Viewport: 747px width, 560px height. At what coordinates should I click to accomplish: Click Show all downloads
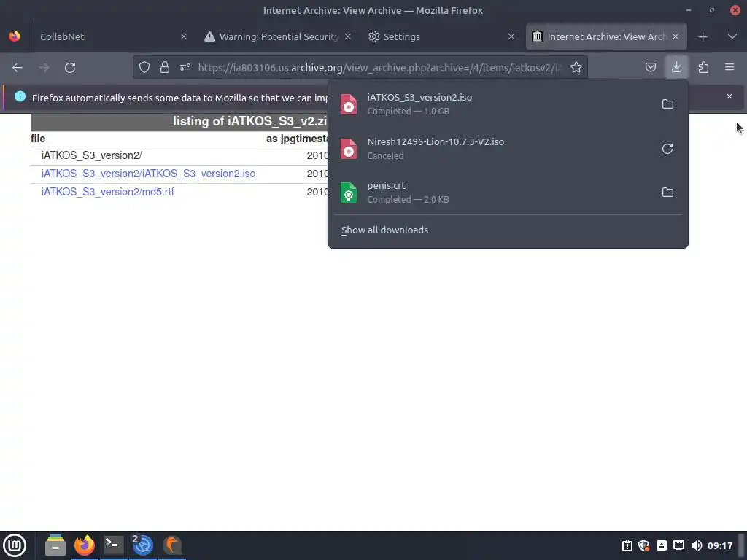point(384,230)
